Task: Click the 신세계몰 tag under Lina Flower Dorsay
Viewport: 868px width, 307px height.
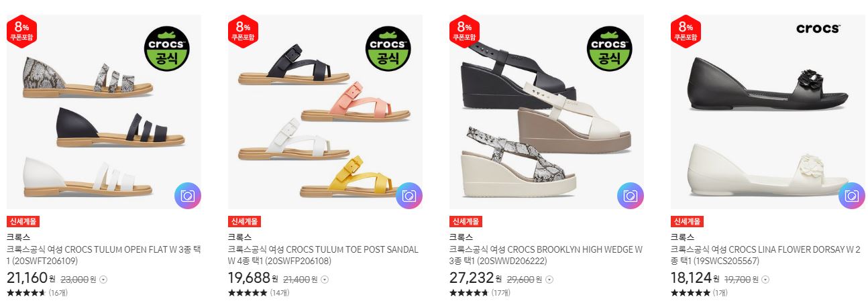Action: click(x=687, y=222)
